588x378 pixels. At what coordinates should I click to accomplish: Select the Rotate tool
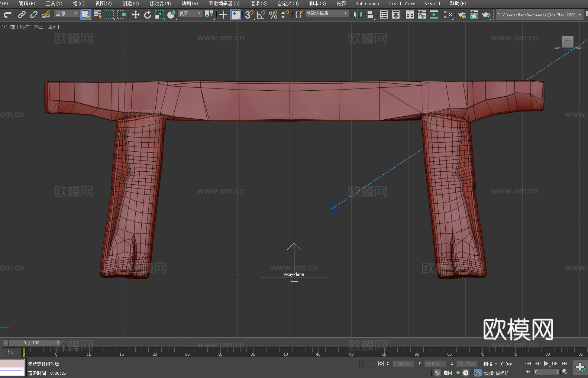148,14
